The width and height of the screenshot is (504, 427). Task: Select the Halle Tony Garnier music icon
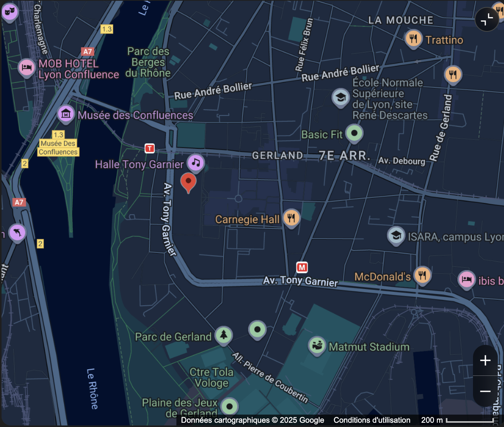196,162
